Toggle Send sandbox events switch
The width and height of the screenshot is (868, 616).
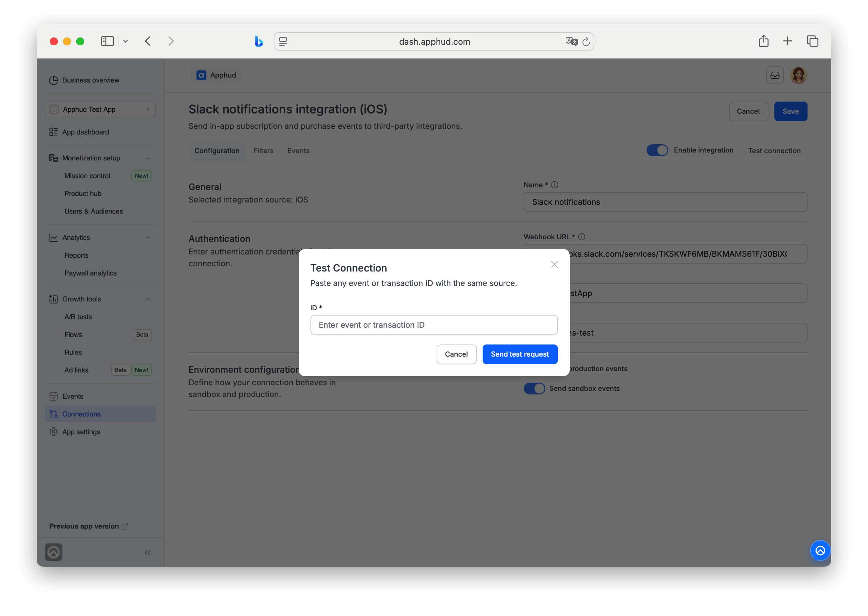click(534, 389)
